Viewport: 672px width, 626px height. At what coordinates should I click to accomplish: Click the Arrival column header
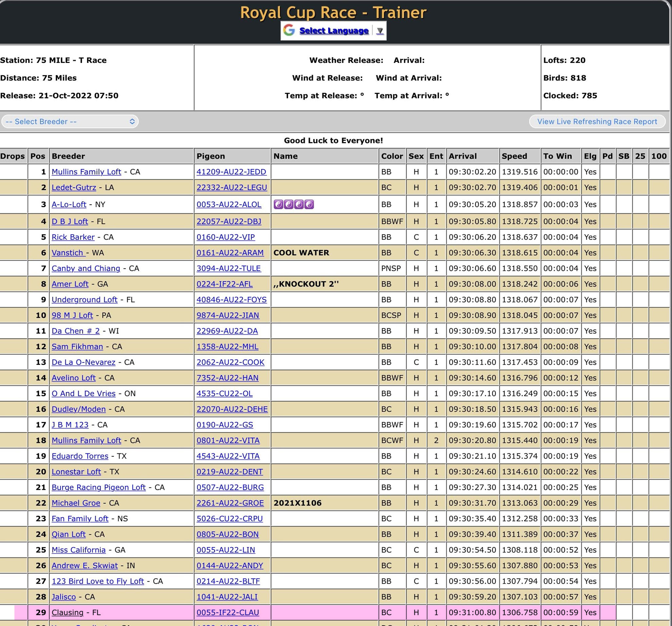click(x=472, y=156)
